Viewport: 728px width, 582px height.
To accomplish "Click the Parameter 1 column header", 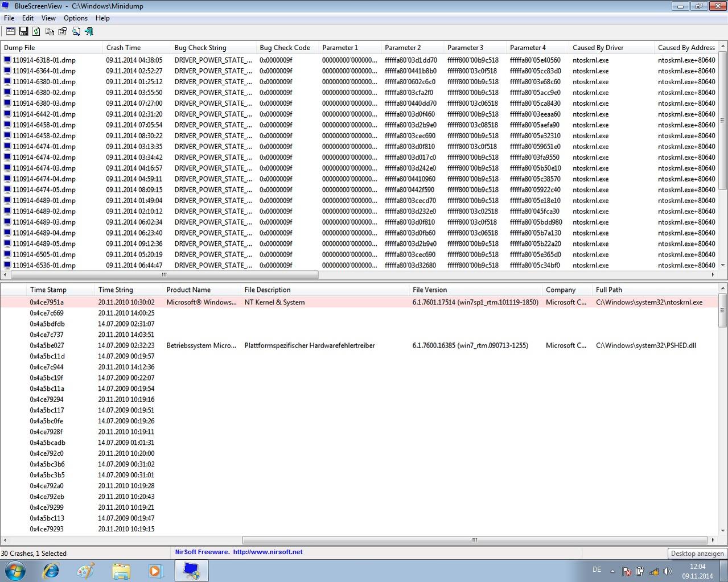I will click(x=350, y=48).
